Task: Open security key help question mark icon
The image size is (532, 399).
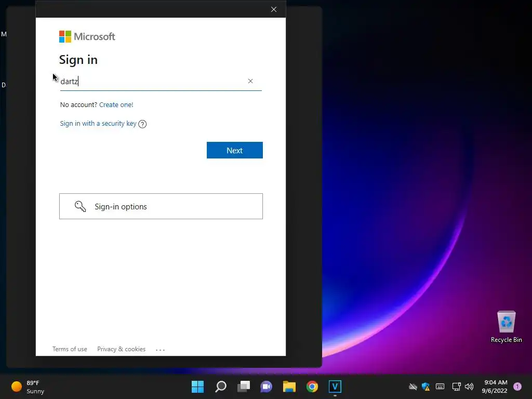Action: 142,124
